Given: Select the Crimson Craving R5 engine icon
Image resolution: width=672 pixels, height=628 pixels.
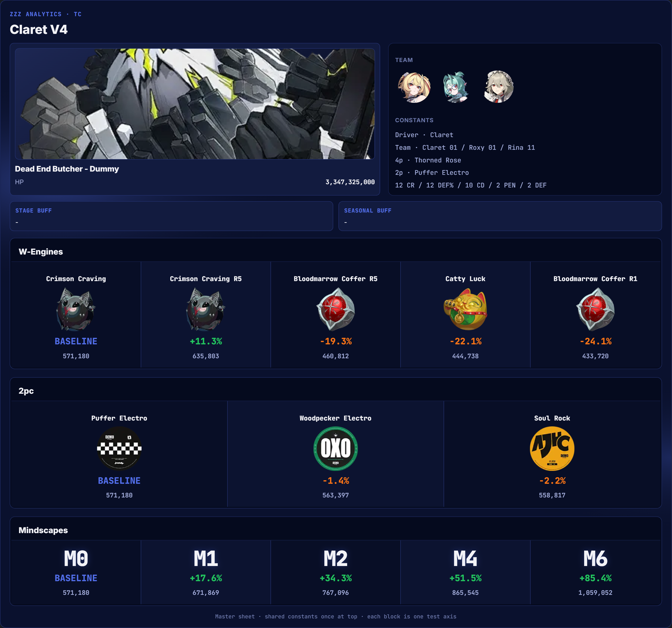Looking at the screenshot, I should 206,309.
